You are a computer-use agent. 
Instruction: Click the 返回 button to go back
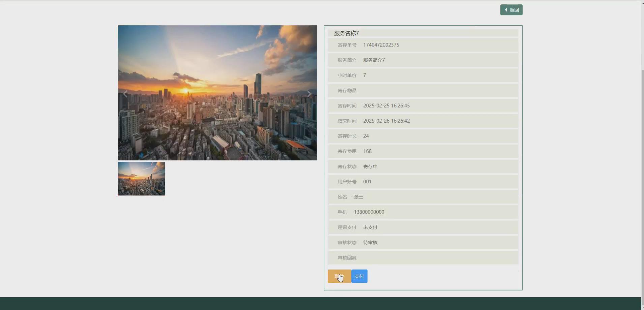click(511, 9)
